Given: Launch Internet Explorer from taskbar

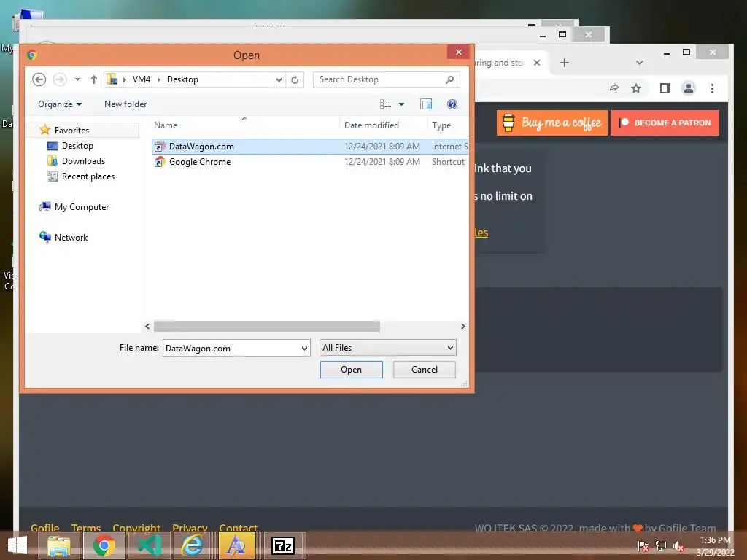Looking at the screenshot, I should coord(192,545).
